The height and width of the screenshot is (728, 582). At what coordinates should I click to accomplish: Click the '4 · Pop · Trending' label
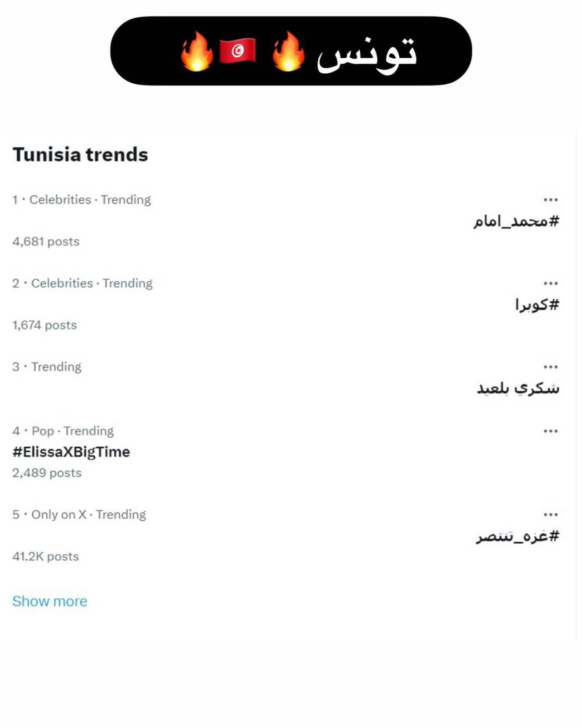coord(63,431)
